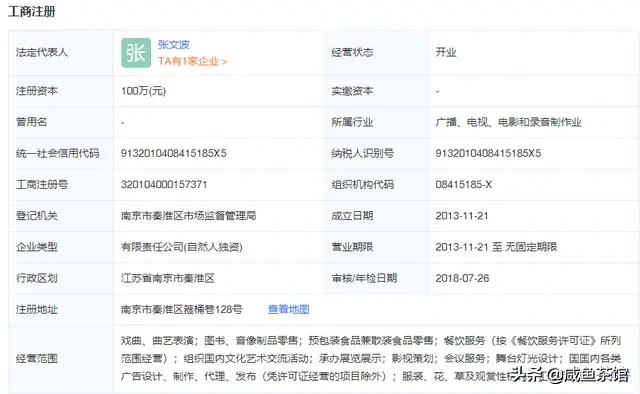Screen dimensions: 640x394
Task: Select the 统一社会信用代码 label cell
Action: point(61,154)
